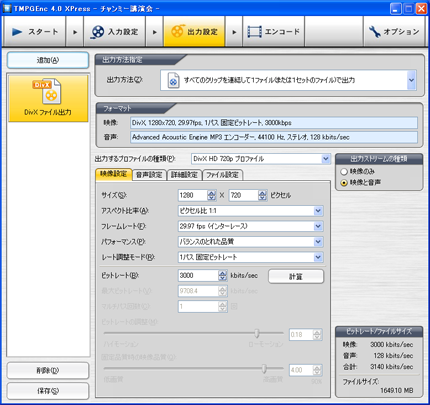Click the 4.00 quality value field
Image resolution: width=430 pixels, height=405 pixels.
pyautogui.click(x=301, y=370)
